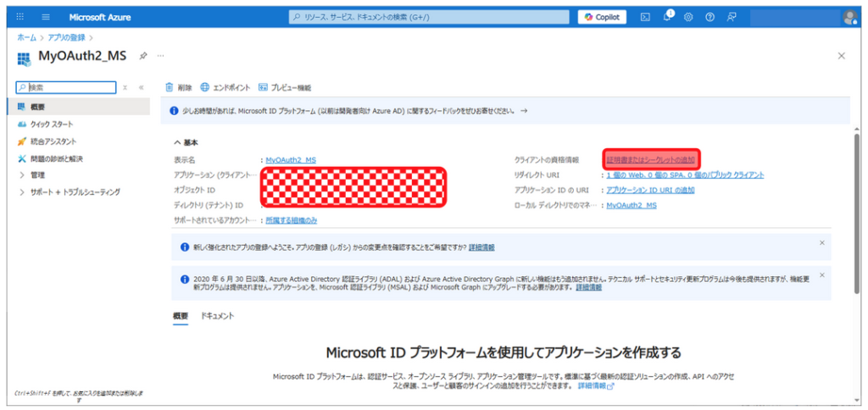Launch Cloud Shell from the top bar
The width and height of the screenshot is (868, 410).
pos(645,17)
